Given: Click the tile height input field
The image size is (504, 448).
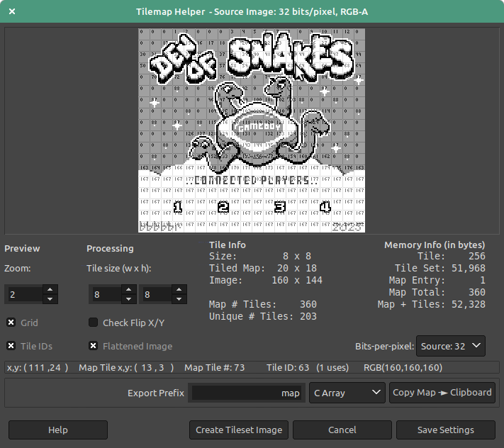Looking at the screenshot, I should (x=155, y=294).
